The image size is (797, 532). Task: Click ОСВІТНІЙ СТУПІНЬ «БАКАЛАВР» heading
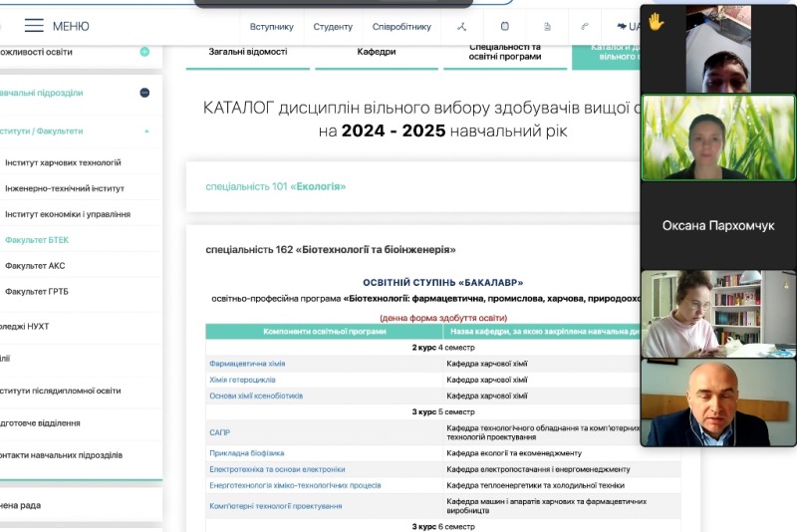tap(442, 283)
